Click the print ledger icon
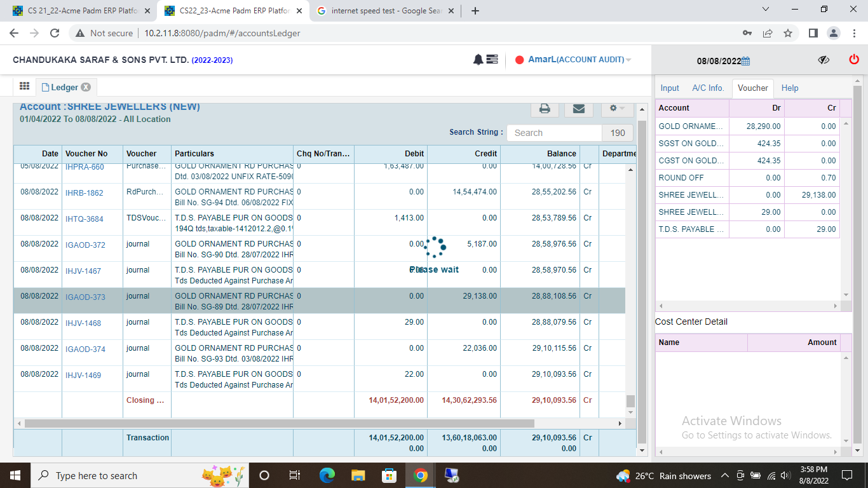Image resolution: width=868 pixels, height=488 pixels. coord(545,109)
